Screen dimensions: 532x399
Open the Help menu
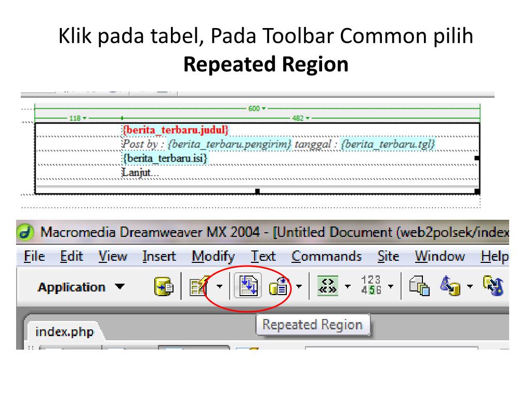pyautogui.click(x=495, y=257)
